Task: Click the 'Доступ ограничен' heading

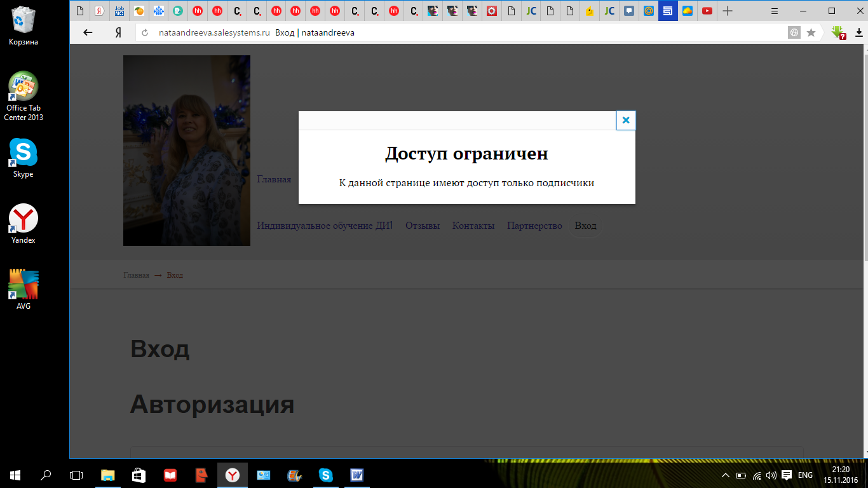Action: click(467, 154)
